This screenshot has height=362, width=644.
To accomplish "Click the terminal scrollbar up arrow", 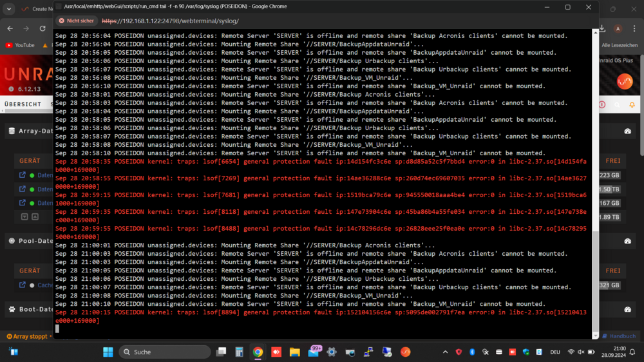I will point(595,32).
